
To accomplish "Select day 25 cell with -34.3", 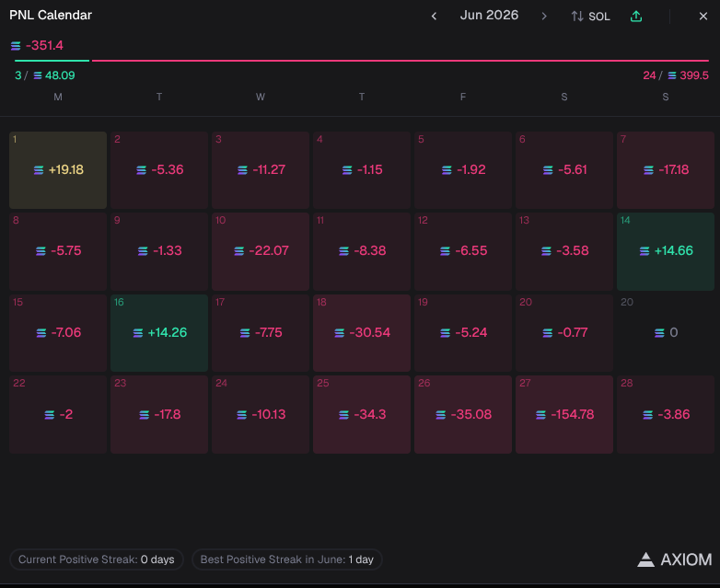I will 362,414.
